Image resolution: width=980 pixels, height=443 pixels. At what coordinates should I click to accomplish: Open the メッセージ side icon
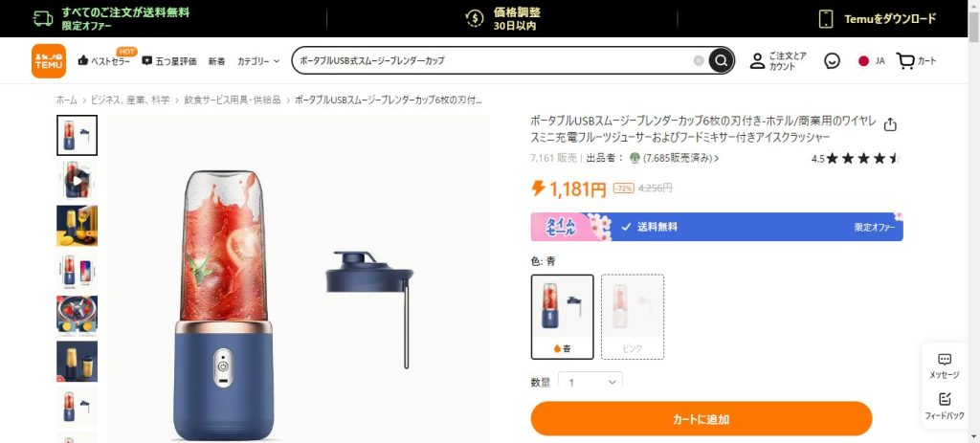click(x=945, y=366)
